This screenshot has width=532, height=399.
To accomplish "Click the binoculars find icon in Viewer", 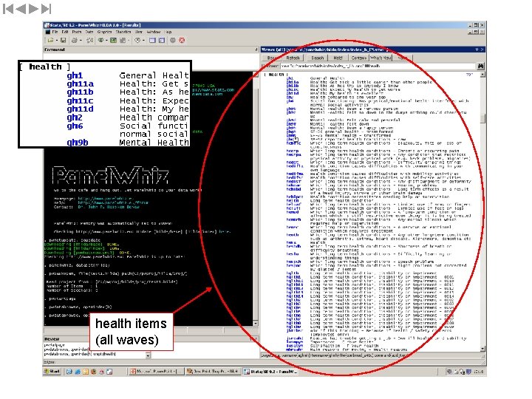I will pyautogui.click(x=480, y=66).
